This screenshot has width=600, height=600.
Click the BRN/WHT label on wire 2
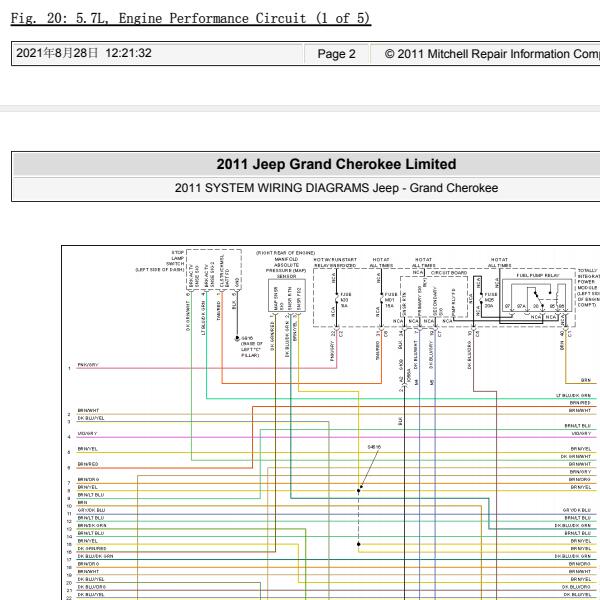88,410
